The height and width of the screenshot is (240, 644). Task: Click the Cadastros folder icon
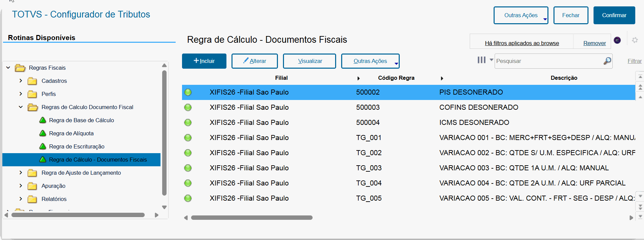[x=32, y=81]
